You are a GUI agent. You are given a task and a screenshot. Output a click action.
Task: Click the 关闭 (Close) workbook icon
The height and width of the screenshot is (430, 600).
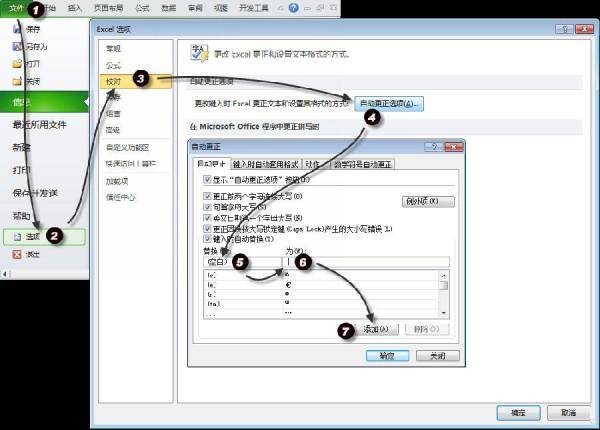17,82
